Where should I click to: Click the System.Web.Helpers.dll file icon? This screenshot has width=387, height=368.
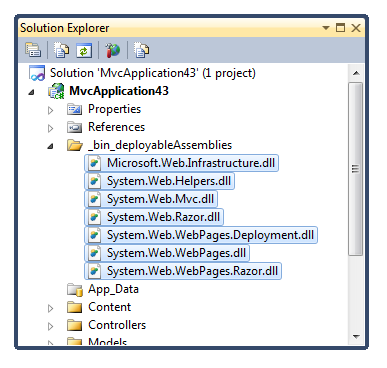[94, 181]
